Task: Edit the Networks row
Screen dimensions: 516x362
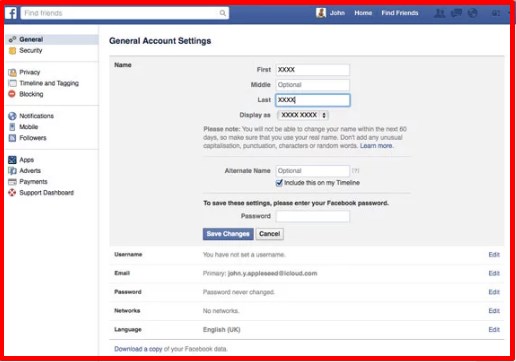Action: [494, 311]
